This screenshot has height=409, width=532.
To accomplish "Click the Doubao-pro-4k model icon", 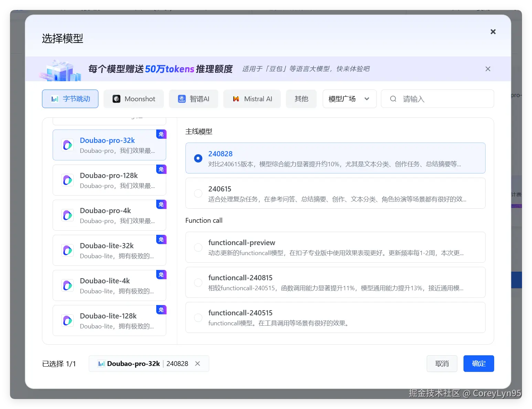I will (67, 215).
